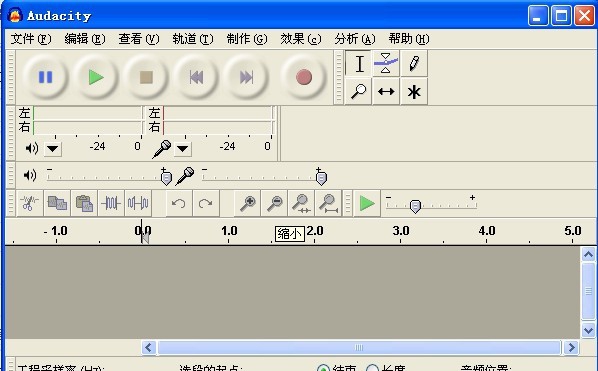
Task: Click the speaker icon on the output meter
Action: coord(32,148)
